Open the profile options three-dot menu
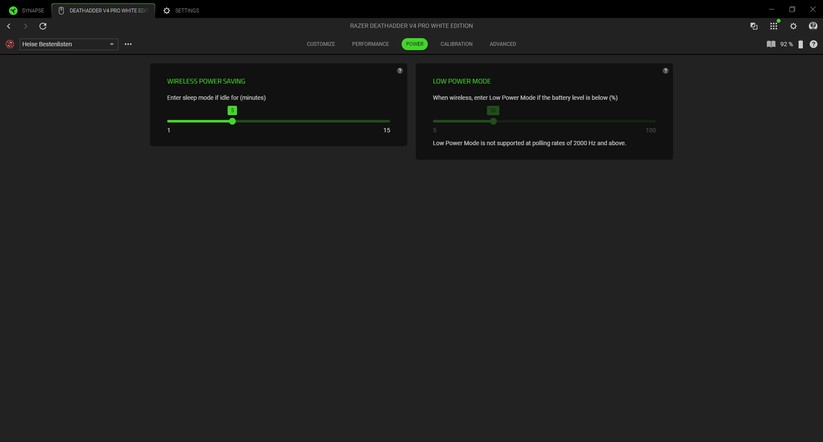823x442 pixels. click(128, 44)
